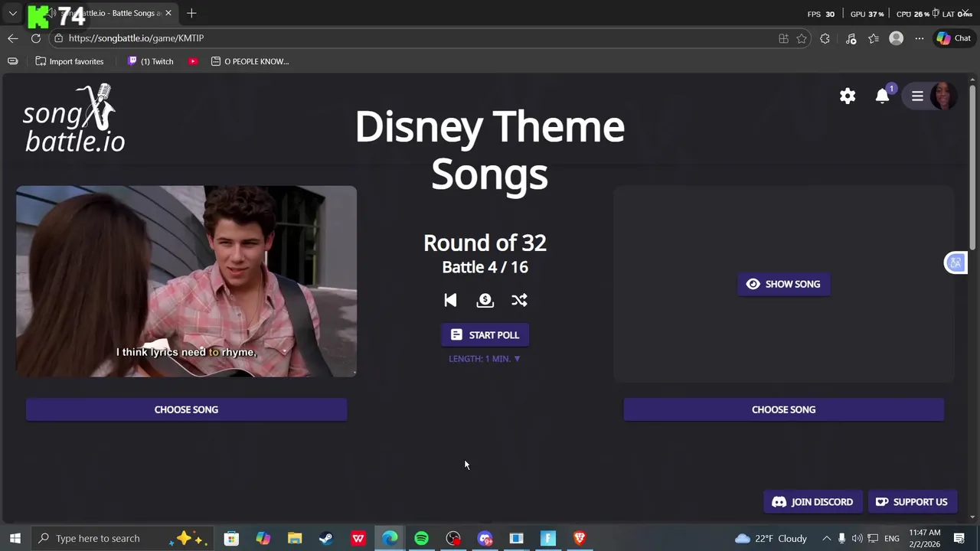The height and width of the screenshot is (551, 980).
Task: Open browser Settings and more menu
Action: click(x=919, y=38)
